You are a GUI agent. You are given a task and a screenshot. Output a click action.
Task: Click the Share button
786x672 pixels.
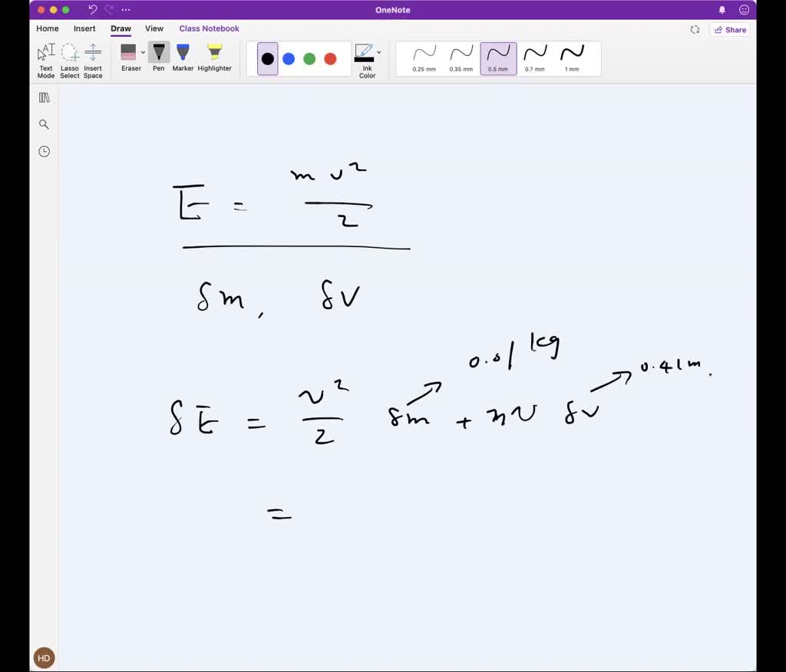tap(728, 29)
